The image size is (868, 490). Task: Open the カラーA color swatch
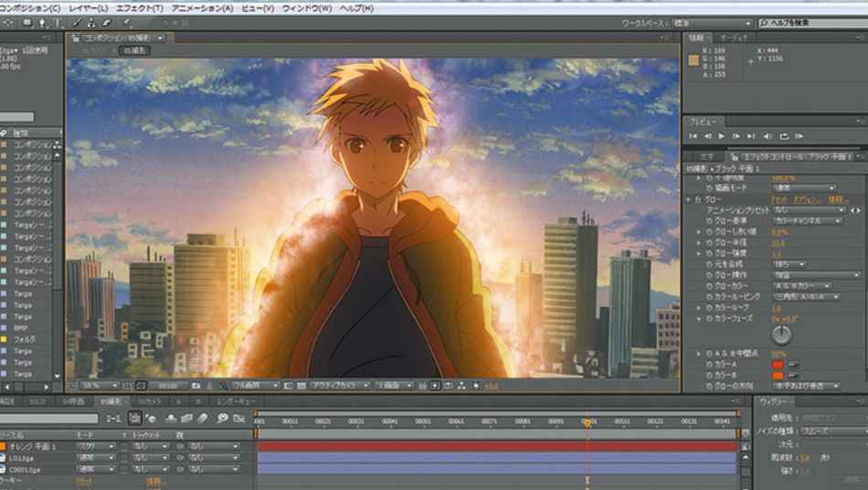[x=778, y=365]
